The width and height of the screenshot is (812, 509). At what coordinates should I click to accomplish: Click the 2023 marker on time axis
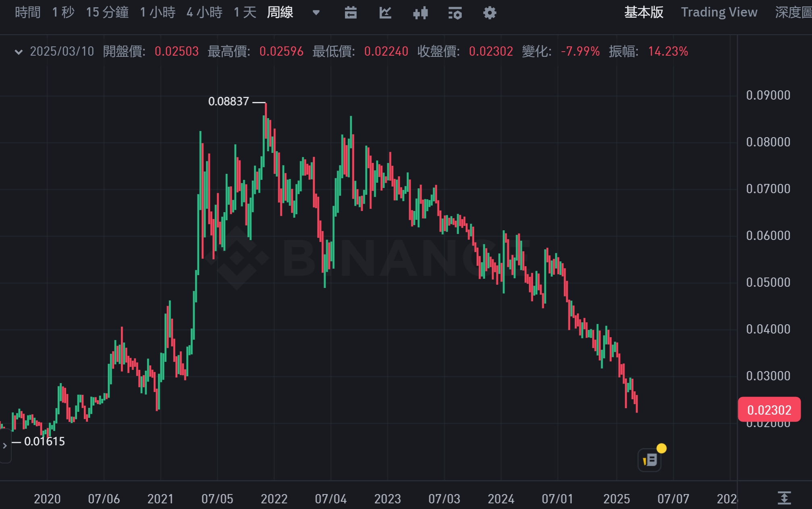[x=387, y=499]
